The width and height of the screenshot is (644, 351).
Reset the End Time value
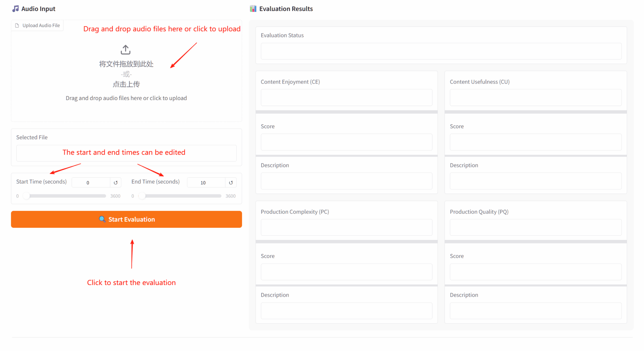point(231,183)
